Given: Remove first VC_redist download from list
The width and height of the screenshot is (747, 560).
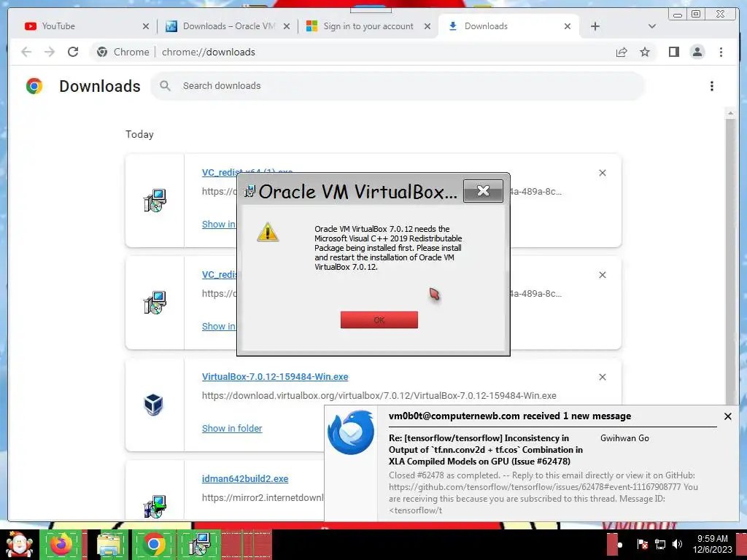Looking at the screenshot, I should point(602,173).
